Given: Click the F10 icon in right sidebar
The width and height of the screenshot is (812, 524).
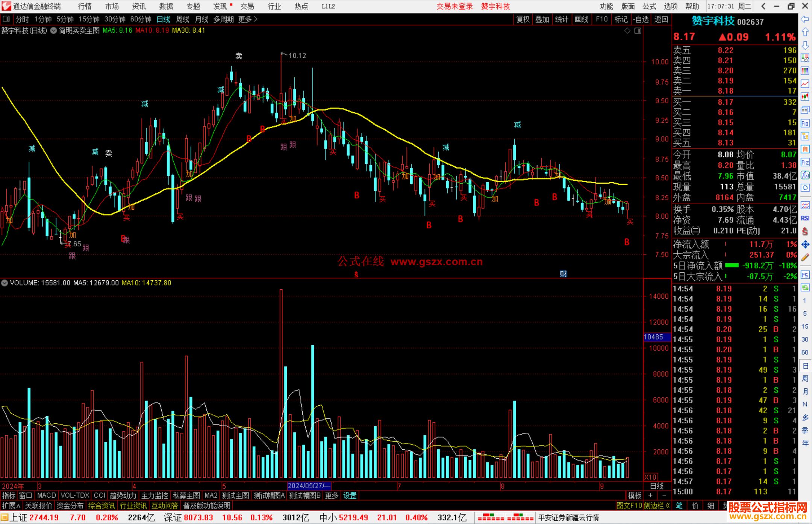Looking at the screenshot, I should 805,123.
